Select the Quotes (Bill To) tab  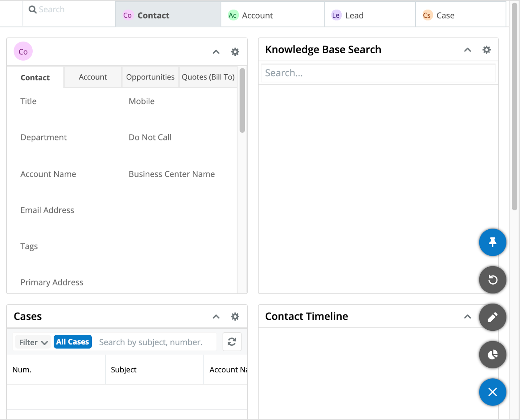(x=208, y=77)
